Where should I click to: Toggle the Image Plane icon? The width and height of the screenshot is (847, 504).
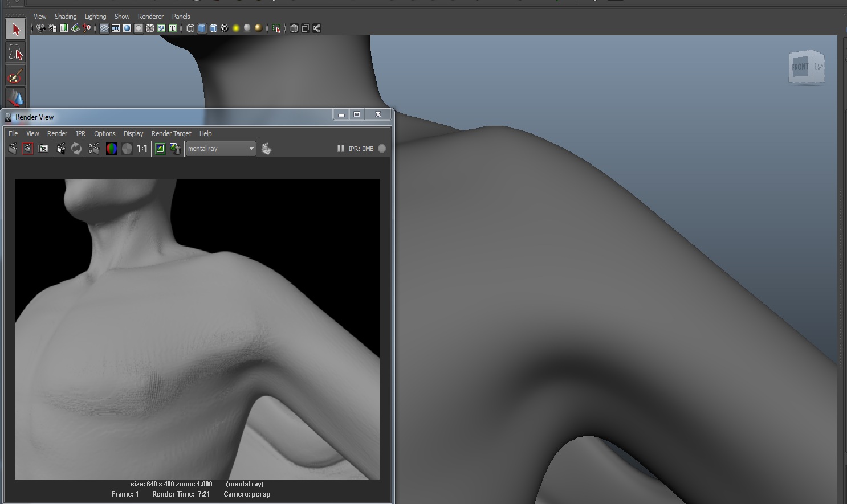pos(75,28)
